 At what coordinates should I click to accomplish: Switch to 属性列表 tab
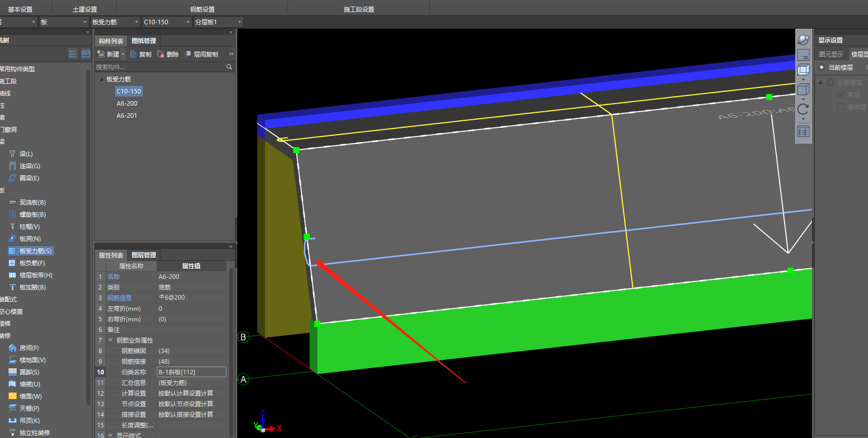[111, 255]
